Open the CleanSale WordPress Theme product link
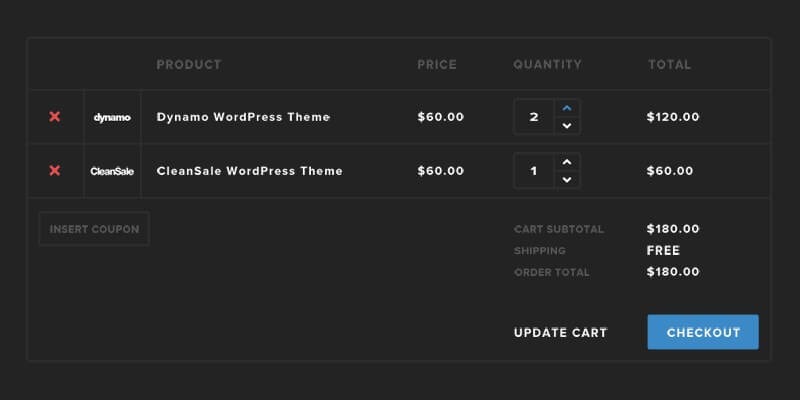 tap(249, 171)
